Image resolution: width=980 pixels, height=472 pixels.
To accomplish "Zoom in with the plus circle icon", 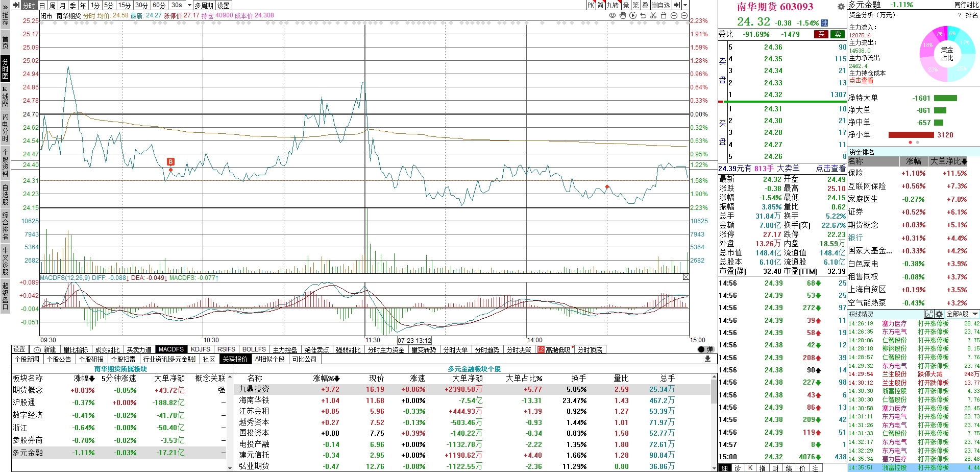I will (x=674, y=16).
